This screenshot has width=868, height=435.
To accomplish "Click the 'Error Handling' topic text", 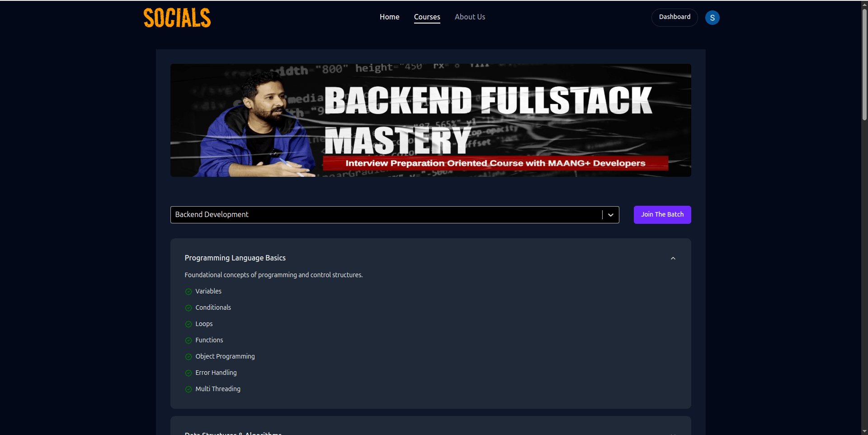I will tap(216, 373).
